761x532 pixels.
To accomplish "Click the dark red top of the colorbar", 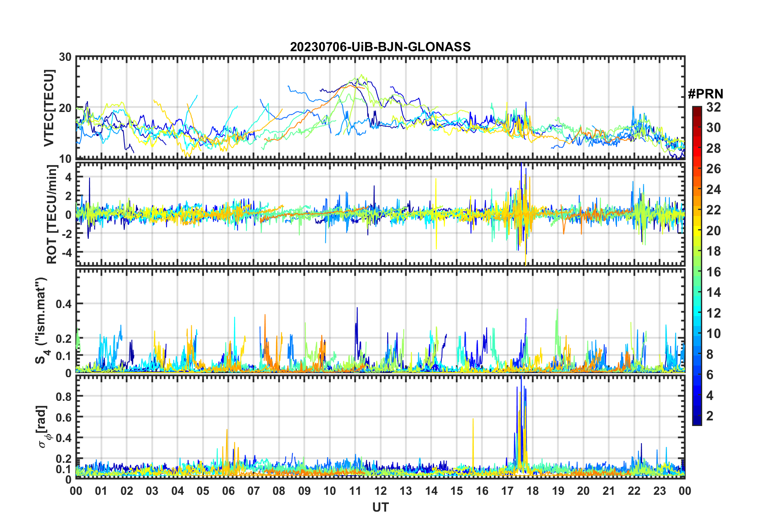I will pos(697,109).
